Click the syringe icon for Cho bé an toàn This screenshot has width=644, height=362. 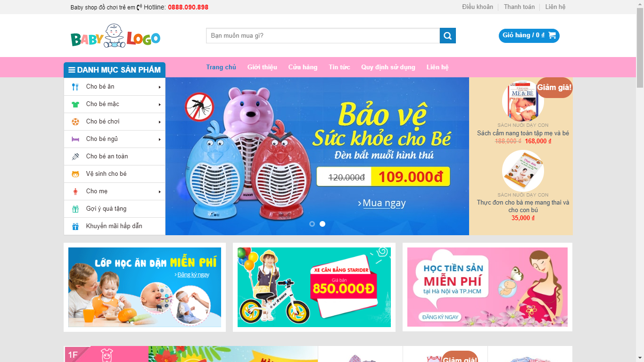pyautogui.click(x=75, y=156)
